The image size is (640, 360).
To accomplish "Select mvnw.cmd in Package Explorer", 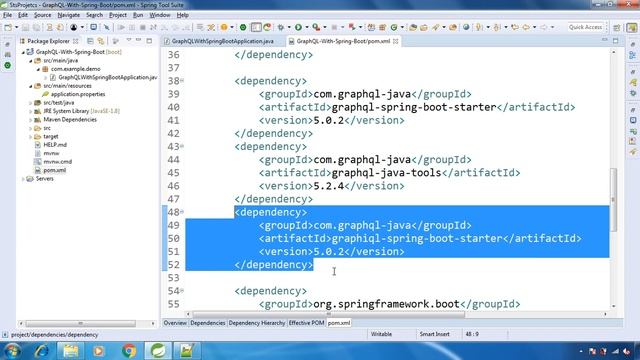I will click(x=58, y=162).
